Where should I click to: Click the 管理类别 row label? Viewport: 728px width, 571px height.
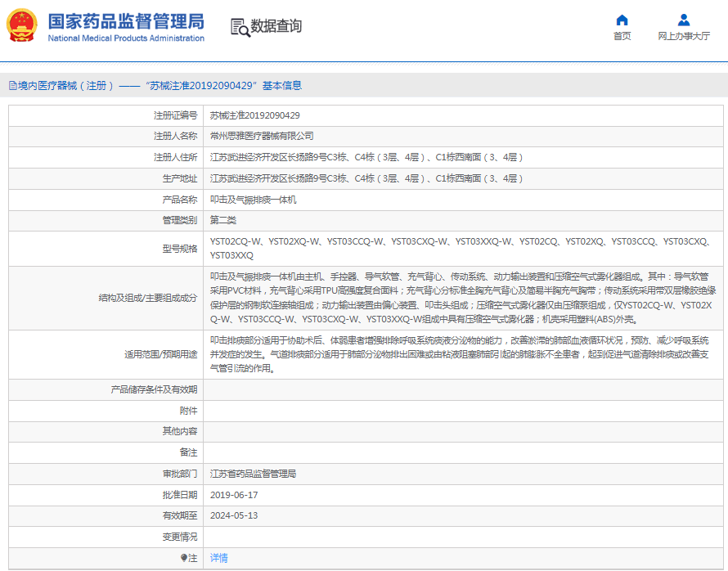[180, 220]
